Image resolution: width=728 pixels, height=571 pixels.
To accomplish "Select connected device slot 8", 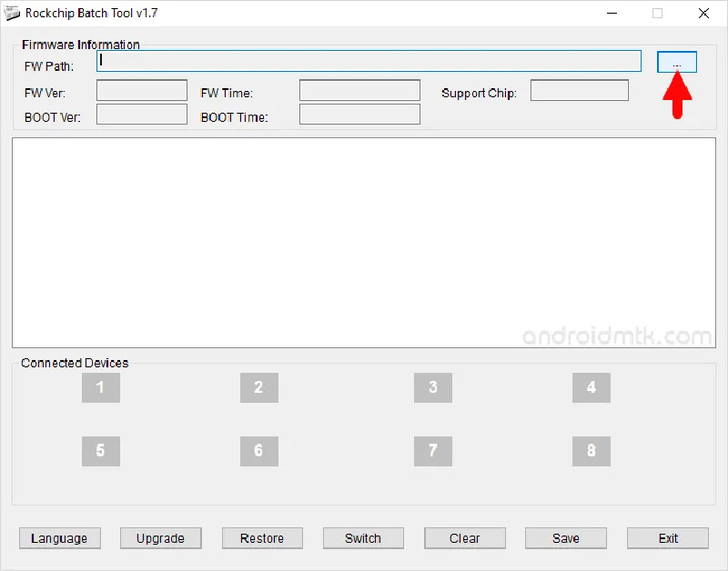I will 591,451.
